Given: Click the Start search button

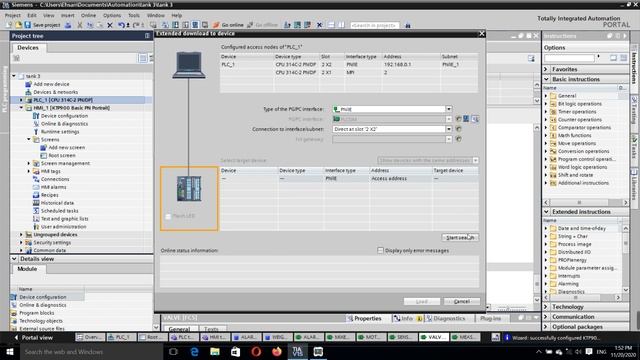Looking at the screenshot, I should [x=460, y=238].
